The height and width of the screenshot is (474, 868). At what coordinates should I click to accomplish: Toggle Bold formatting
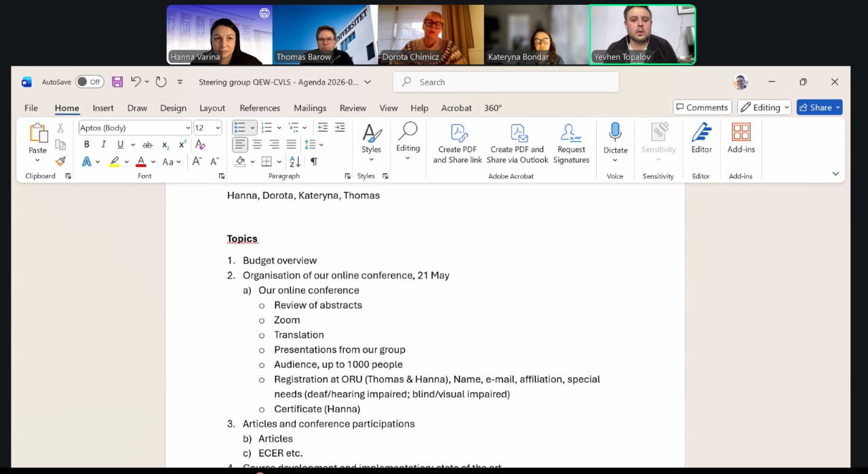click(87, 144)
